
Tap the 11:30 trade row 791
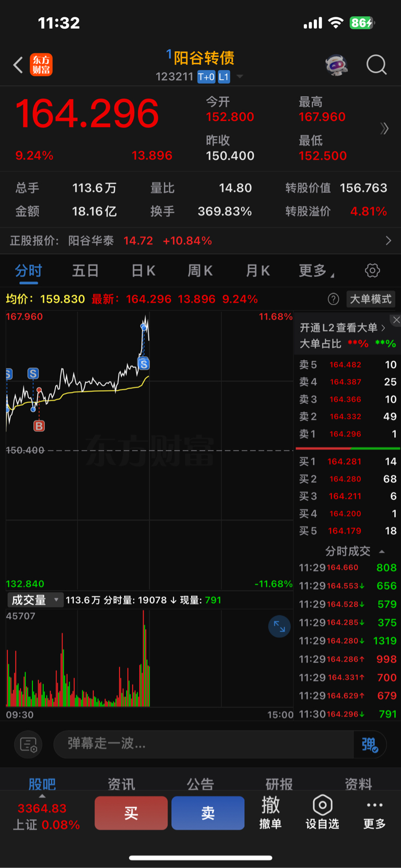pos(348,714)
